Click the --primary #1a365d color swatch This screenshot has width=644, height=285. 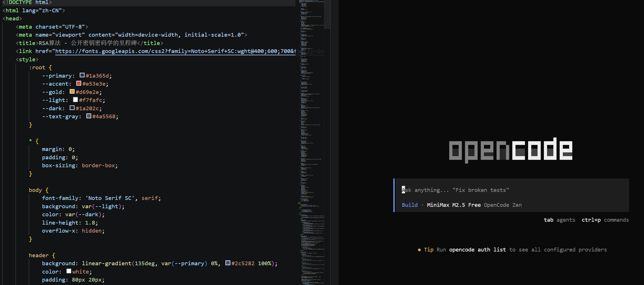click(x=82, y=75)
